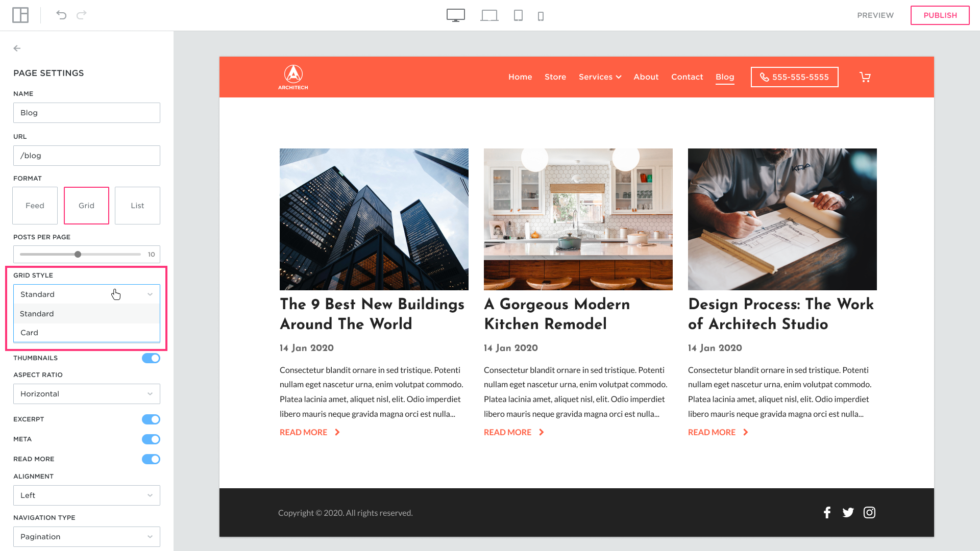Switch to laptop preview device icon

(489, 16)
